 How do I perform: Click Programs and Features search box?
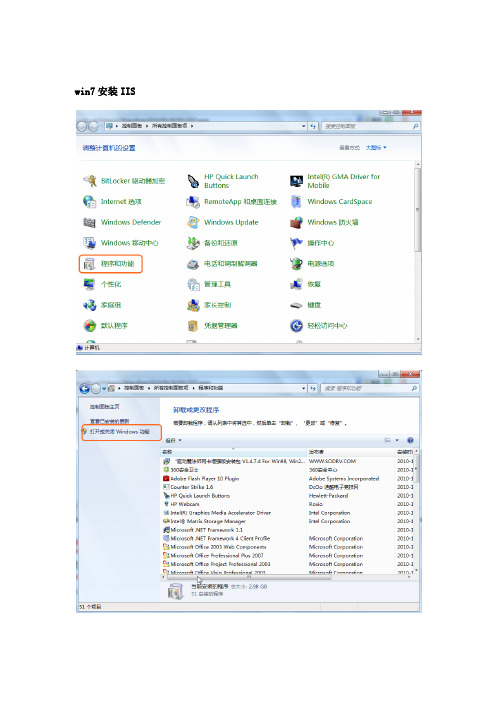point(371,388)
